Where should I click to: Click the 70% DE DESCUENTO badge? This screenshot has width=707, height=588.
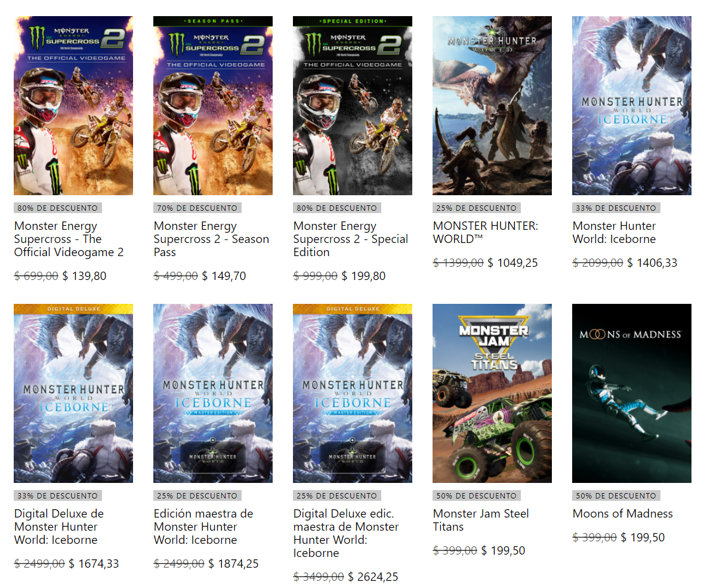pyautogui.click(x=197, y=208)
